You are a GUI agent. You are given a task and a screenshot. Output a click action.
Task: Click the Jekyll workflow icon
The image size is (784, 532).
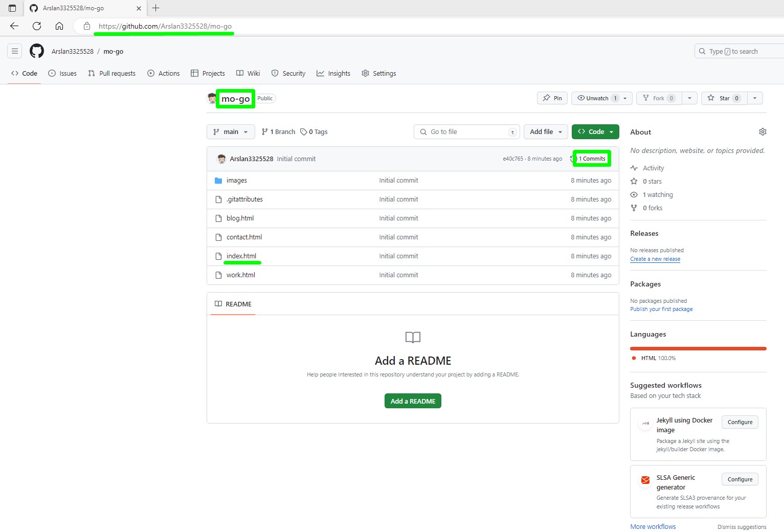point(645,423)
